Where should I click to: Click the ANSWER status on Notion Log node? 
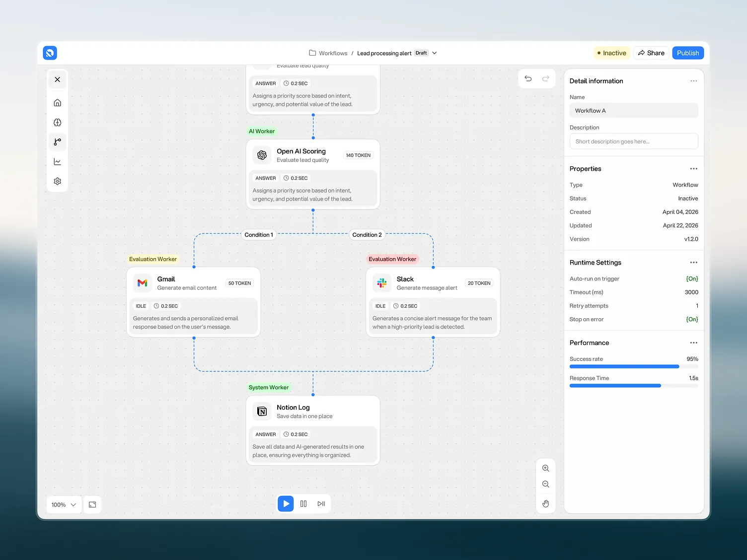266,434
